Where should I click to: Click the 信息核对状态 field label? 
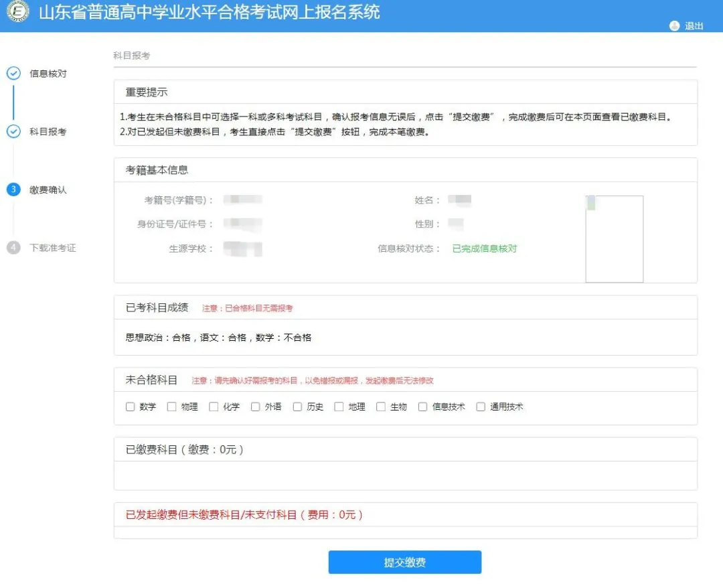(x=408, y=248)
